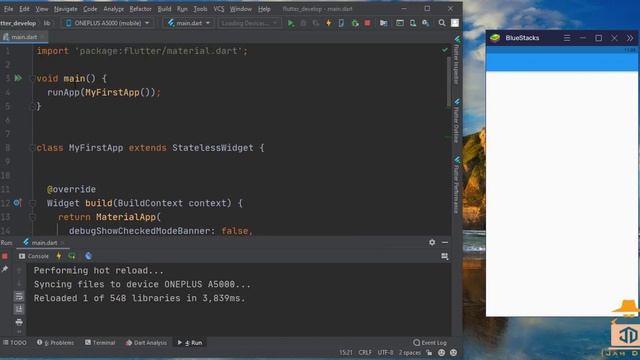Open DevTools blue icon in Run panel
640x360 pixels.
coord(88,256)
